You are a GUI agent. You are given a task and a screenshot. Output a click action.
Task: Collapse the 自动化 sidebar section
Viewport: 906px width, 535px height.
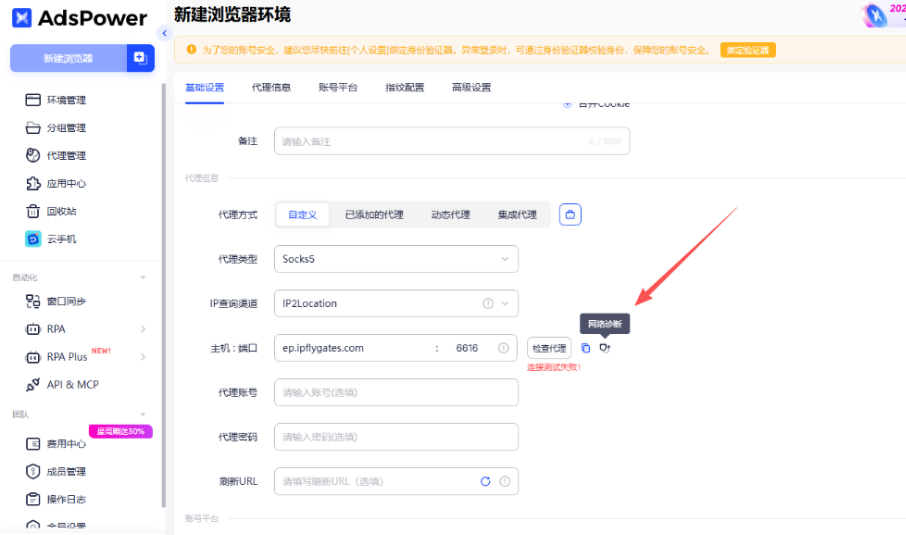coord(143,278)
